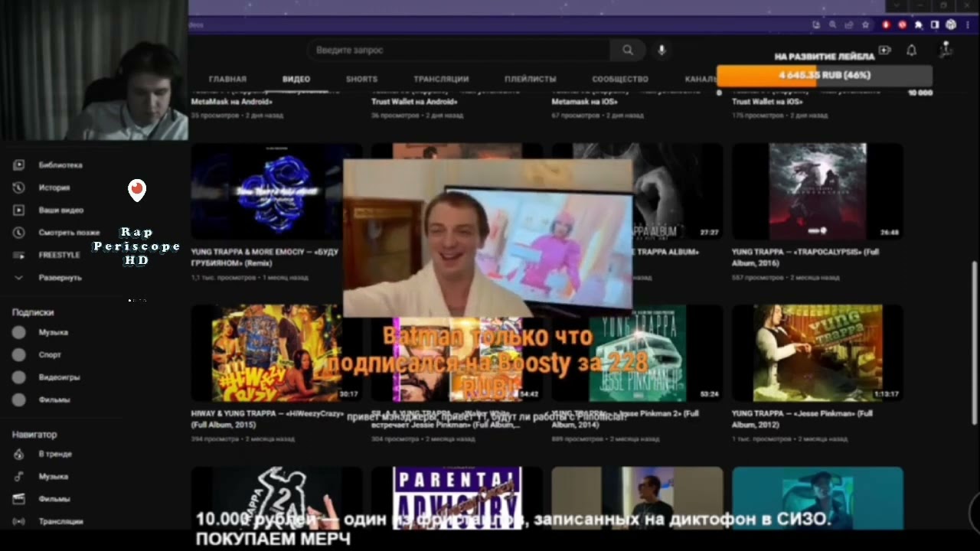The width and height of the screenshot is (980, 551).
Task: Open the ПЛЕЙЛИСТЫ tab
Action: tap(530, 79)
